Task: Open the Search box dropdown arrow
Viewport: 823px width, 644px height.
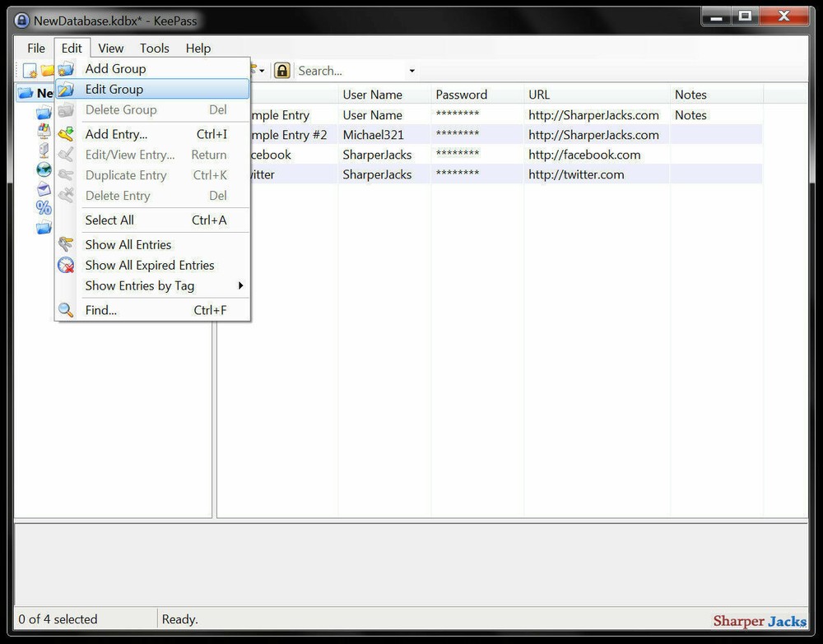Action: 411,70
